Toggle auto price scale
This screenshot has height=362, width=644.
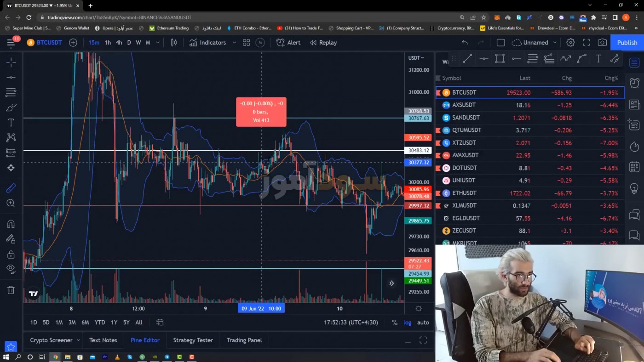(x=423, y=322)
